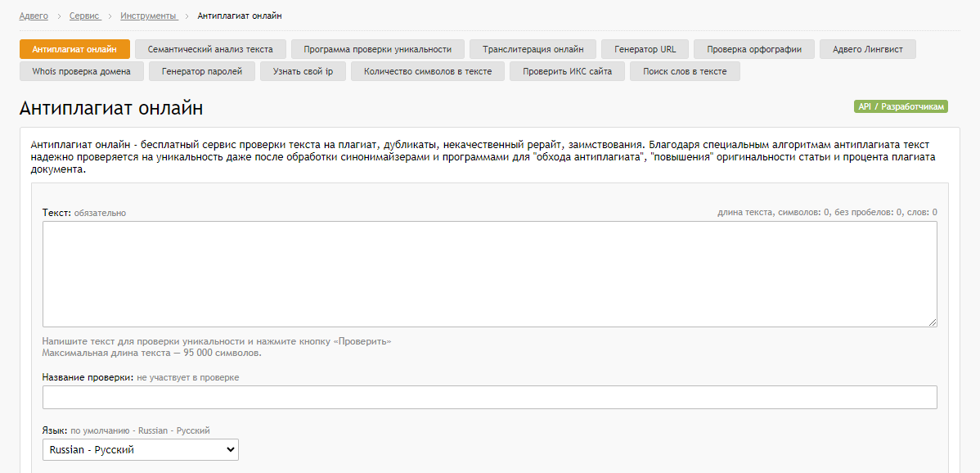Open the Сервис breadcrumb link

point(85,16)
